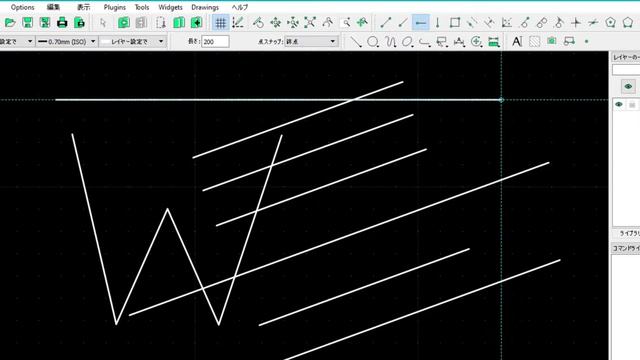Open the Curve tools flyout menu
Viewport: 640px width, 360px height.
coord(391,42)
